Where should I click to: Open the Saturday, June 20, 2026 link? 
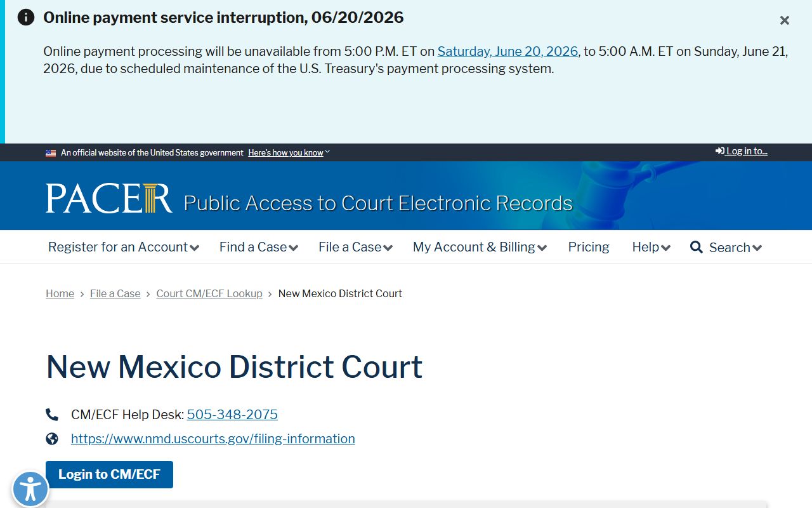(x=507, y=51)
